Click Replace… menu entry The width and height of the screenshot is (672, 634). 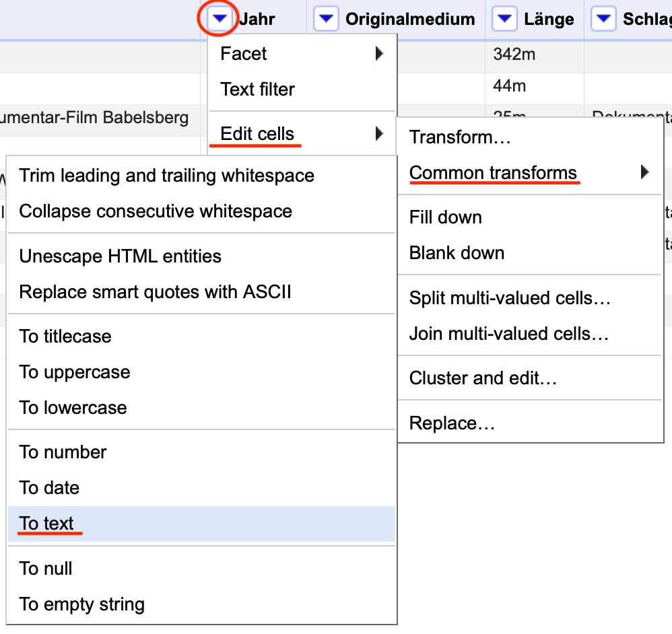[452, 423]
